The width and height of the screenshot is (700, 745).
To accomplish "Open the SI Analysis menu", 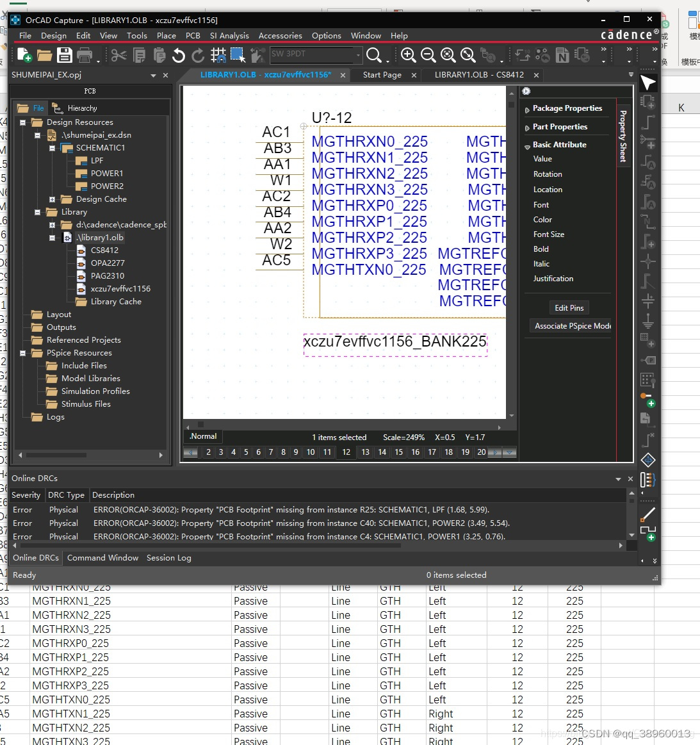I will pos(229,36).
